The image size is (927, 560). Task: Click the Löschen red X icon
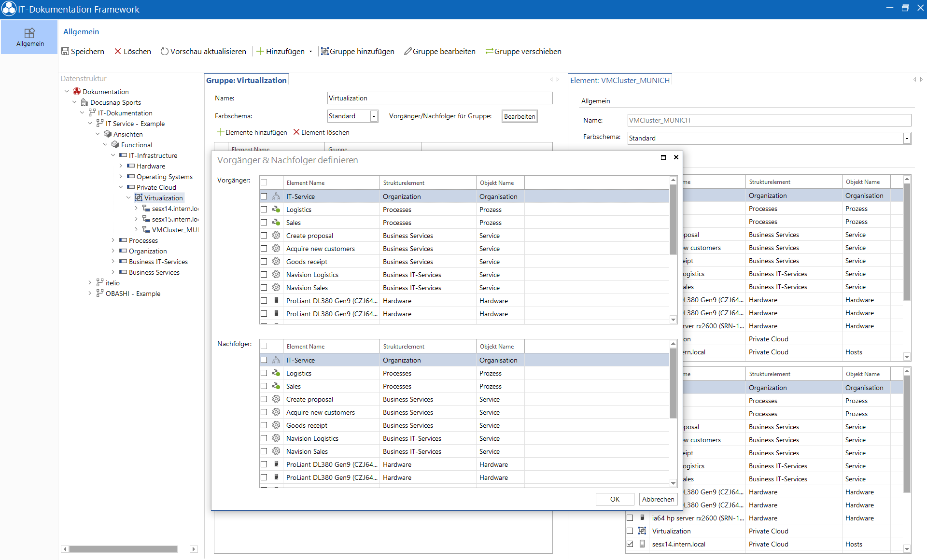click(118, 51)
